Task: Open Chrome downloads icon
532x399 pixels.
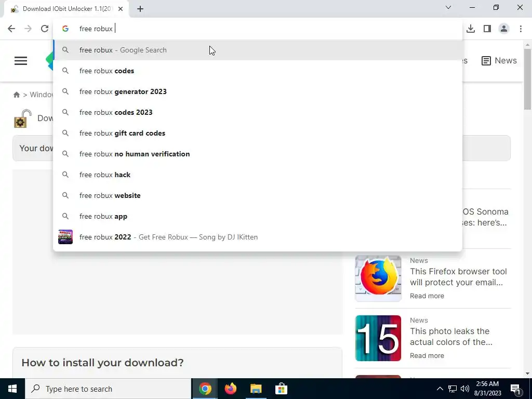Action: click(471, 29)
